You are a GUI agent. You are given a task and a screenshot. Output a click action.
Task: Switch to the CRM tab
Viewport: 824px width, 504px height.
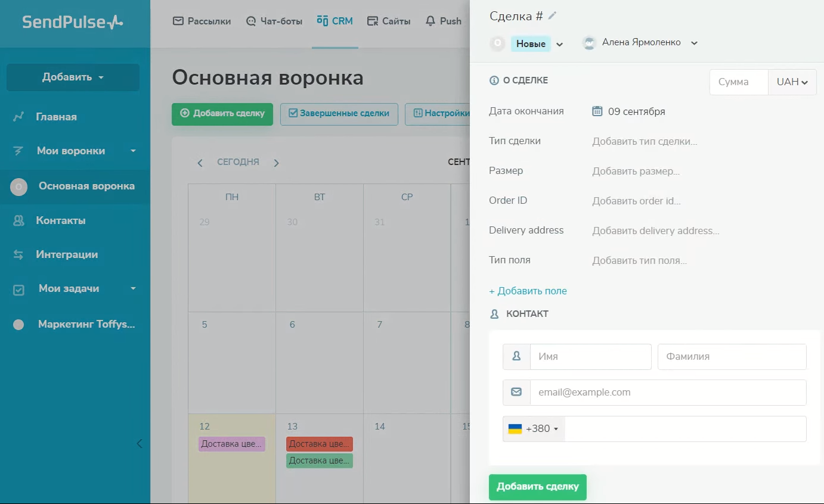click(x=334, y=21)
